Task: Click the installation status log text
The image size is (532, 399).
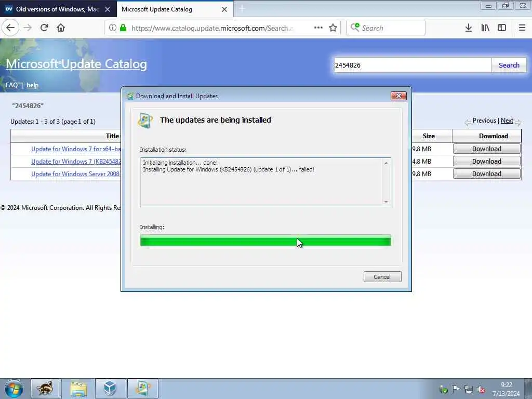Action: [x=229, y=166]
